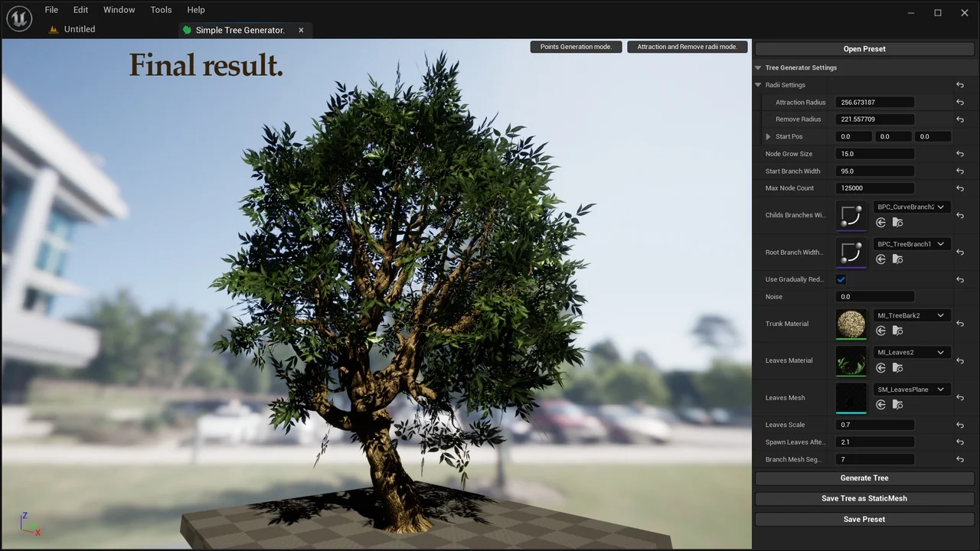Image resolution: width=980 pixels, height=551 pixels.
Task: Reset Leaves Scale to default value
Action: (x=959, y=425)
